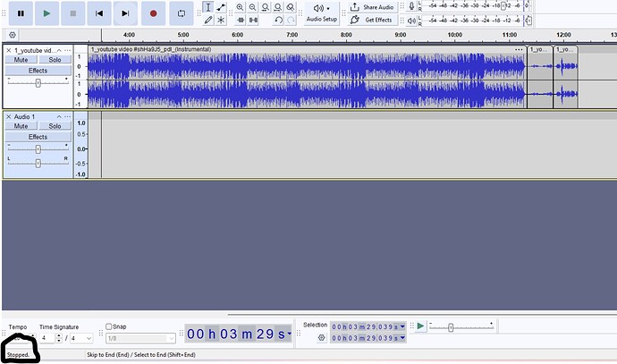
Task: Redo the last undone action
Action: point(291,20)
